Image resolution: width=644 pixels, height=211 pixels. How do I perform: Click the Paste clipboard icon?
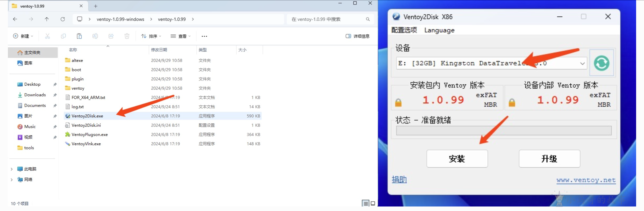click(79, 36)
